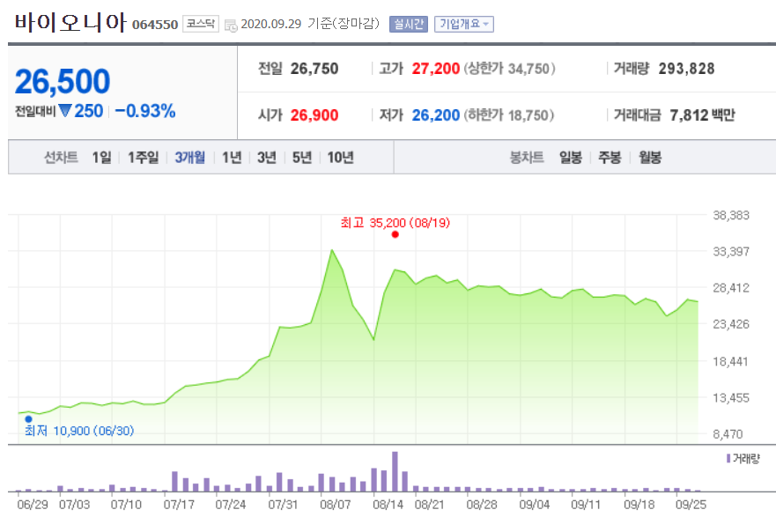
Task: Select the 5년 line chart tab
Action: (x=302, y=158)
